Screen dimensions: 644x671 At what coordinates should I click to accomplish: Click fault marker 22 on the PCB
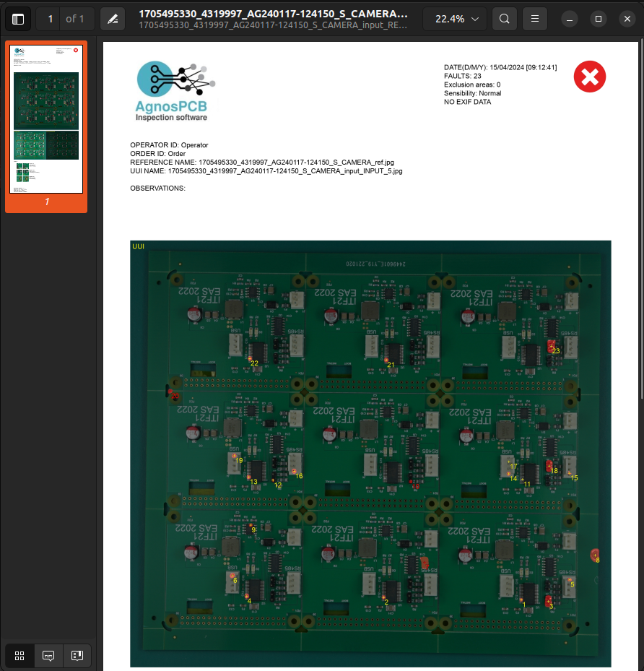pyautogui.click(x=251, y=360)
